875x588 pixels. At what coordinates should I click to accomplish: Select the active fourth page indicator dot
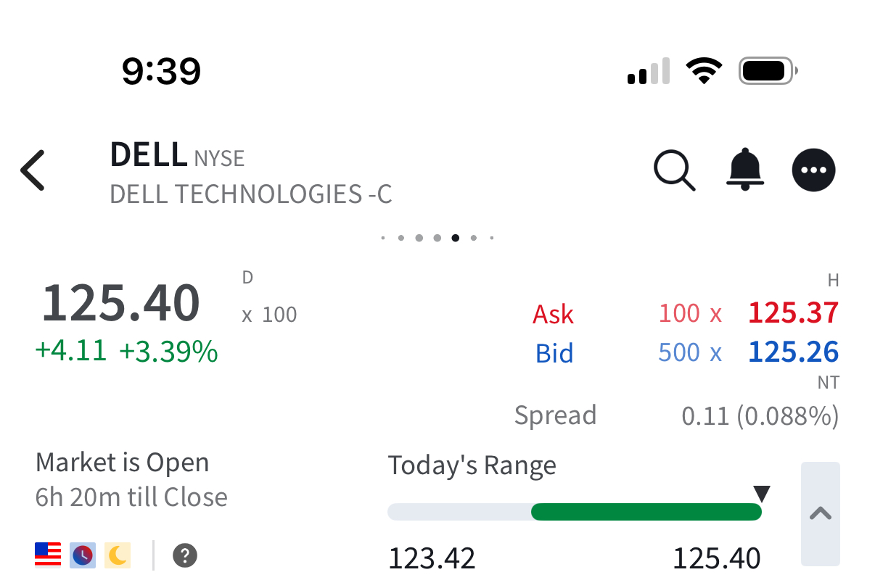click(455, 238)
